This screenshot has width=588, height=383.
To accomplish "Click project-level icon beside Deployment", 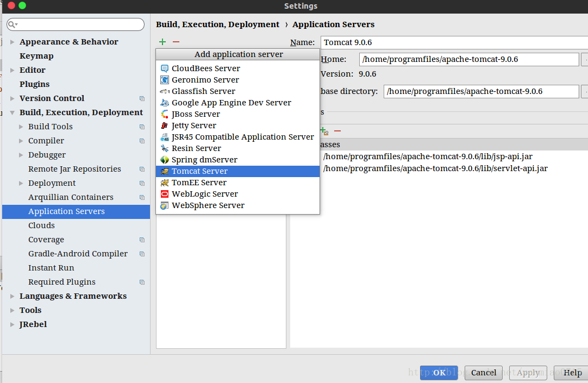I will pos(142,183).
